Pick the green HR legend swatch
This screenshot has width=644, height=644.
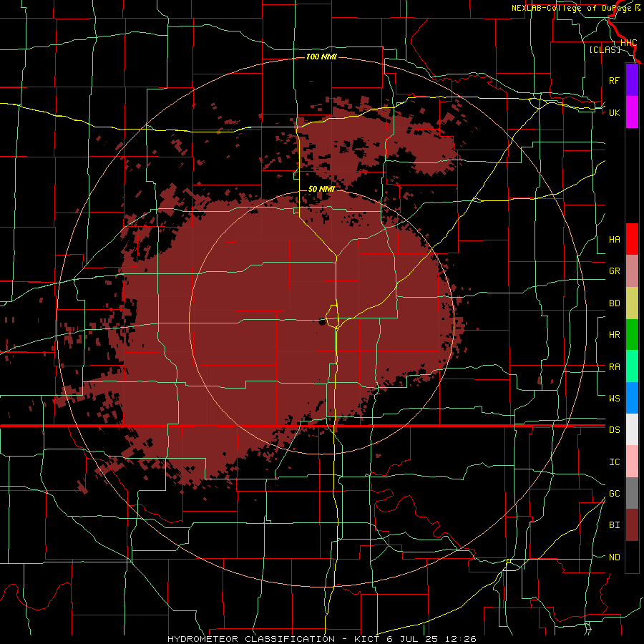coord(632,335)
